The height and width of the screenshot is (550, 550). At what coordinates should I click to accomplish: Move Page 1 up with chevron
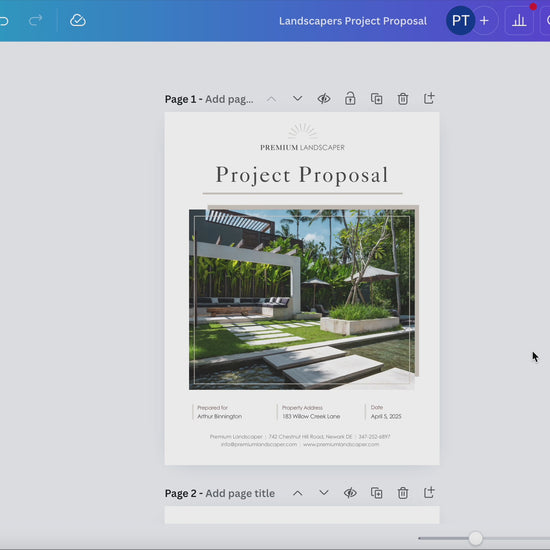point(271,99)
